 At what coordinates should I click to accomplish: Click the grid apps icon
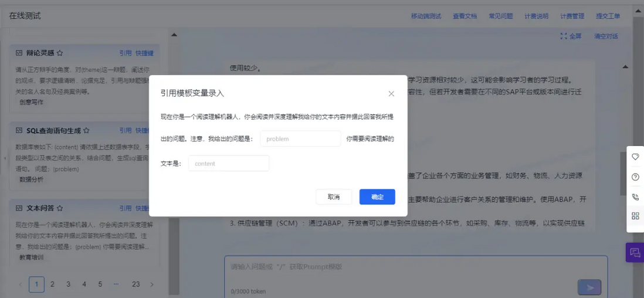pos(635,216)
